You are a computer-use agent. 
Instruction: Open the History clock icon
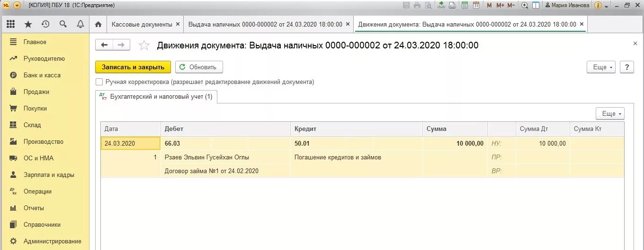[x=45, y=24]
